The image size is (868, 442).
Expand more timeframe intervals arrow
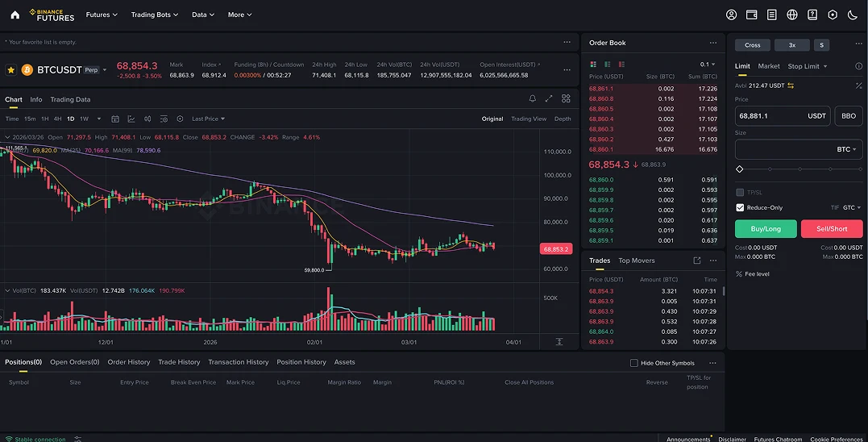click(99, 119)
